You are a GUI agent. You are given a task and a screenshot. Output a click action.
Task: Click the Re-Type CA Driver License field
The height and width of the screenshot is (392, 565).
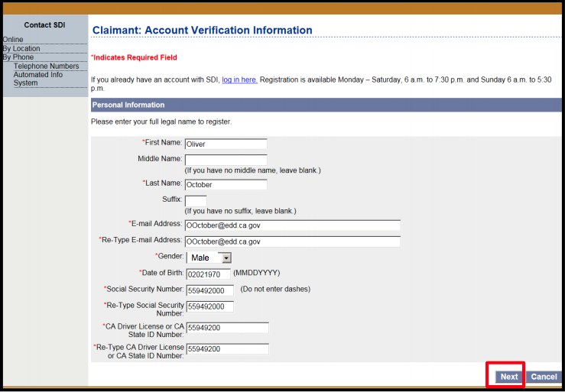(226, 348)
